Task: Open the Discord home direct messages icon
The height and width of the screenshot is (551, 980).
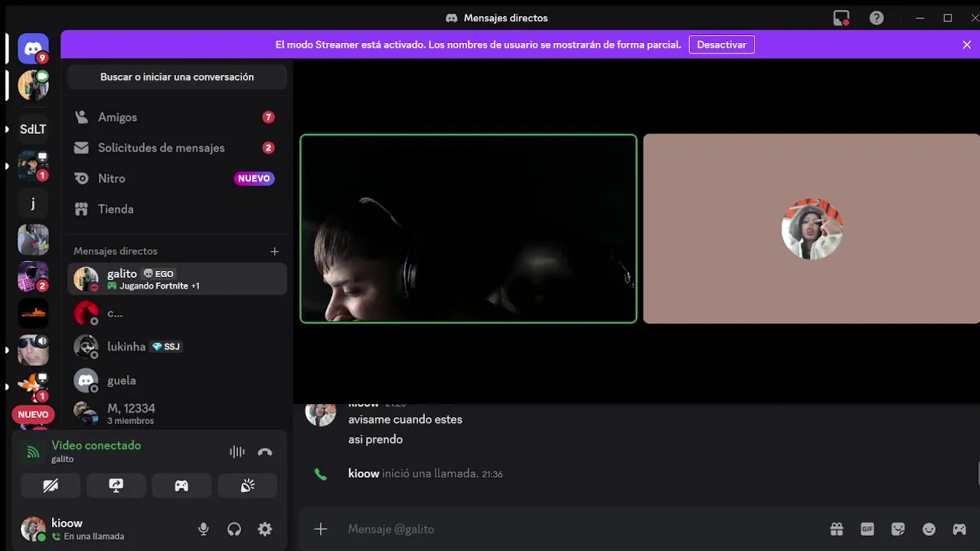Action: pyautogui.click(x=33, y=49)
